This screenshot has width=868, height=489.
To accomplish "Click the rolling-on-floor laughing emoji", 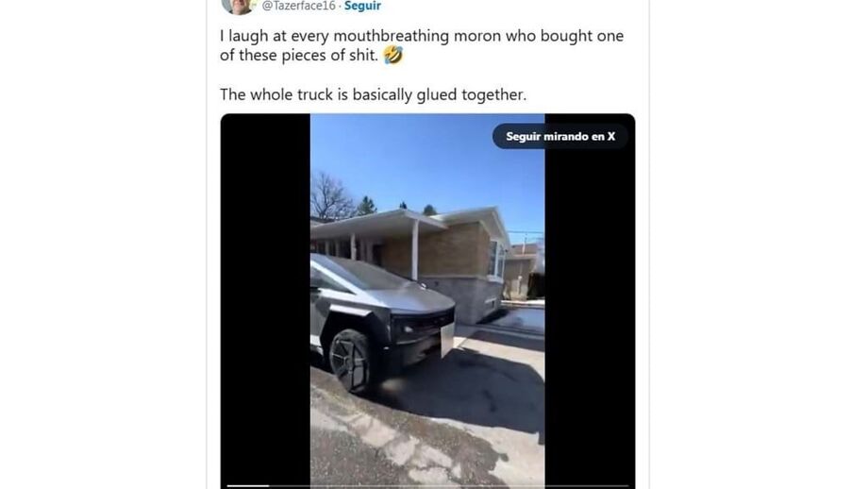I will coord(393,55).
